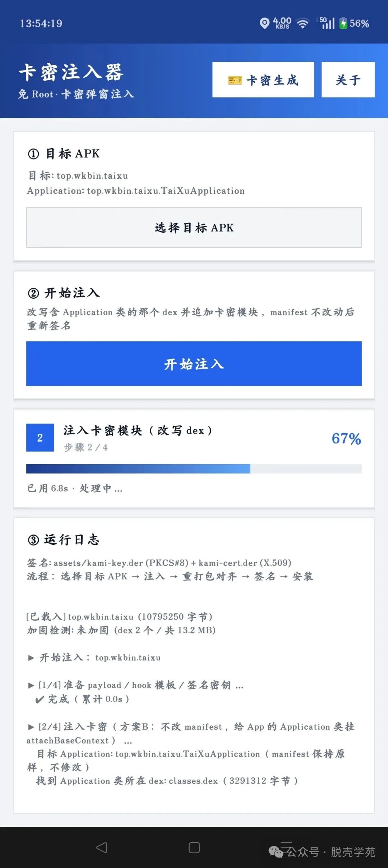The width and height of the screenshot is (388, 868).
Task: Tap the 卡密生成 ticket icon
Action: click(235, 80)
